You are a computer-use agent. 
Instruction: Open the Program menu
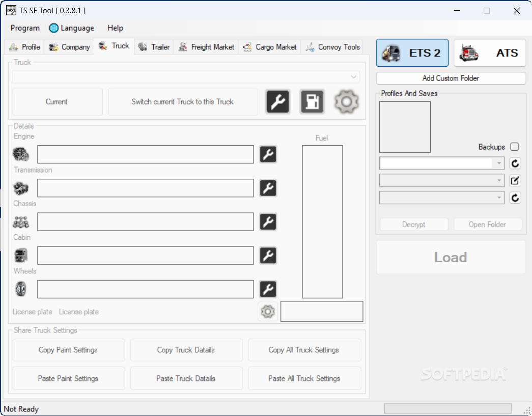(x=25, y=28)
